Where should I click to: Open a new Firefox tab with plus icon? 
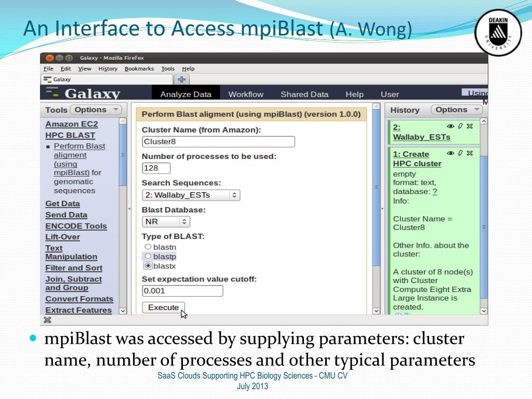click(181, 79)
